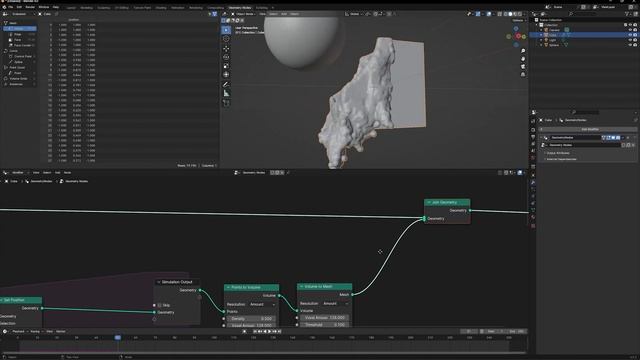
Task: Expand Output Attributes panel in modifier
Action: coord(558,153)
